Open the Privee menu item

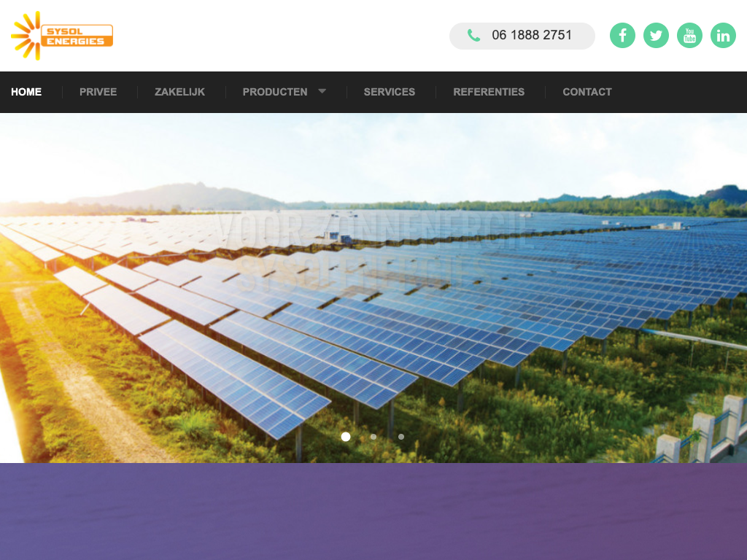point(98,92)
